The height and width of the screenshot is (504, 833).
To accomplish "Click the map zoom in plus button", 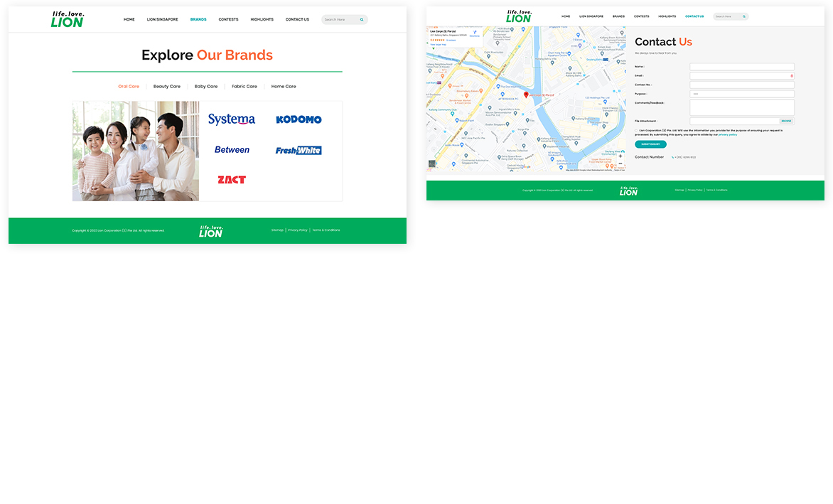I will [x=620, y=156].
